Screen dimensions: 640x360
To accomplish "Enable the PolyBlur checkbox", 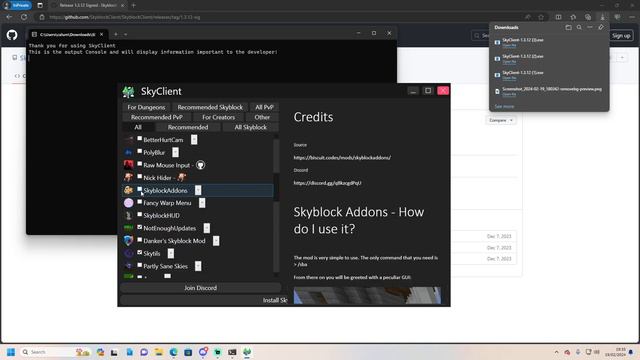I will coord(140,151).
